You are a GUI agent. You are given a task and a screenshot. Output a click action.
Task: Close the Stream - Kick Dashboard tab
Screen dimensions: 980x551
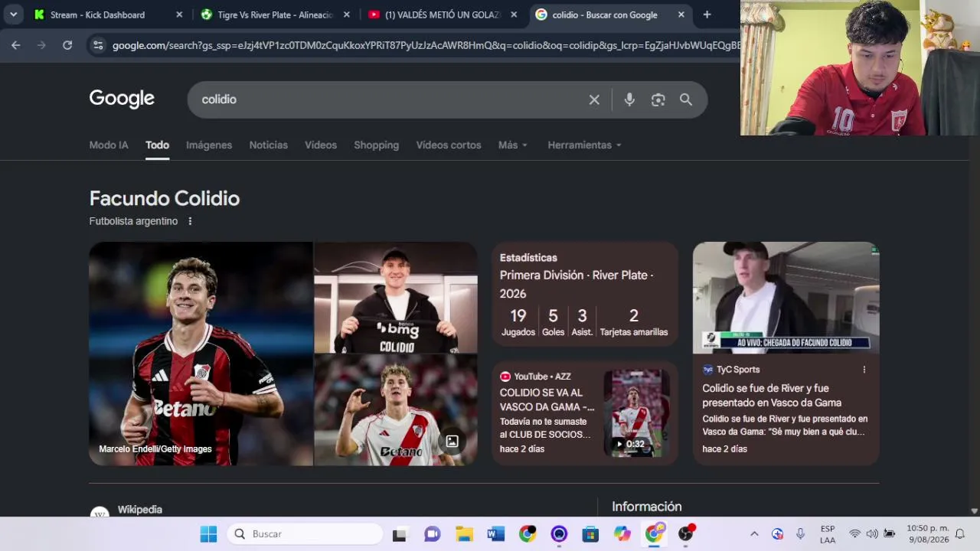(x=179, y=15)
